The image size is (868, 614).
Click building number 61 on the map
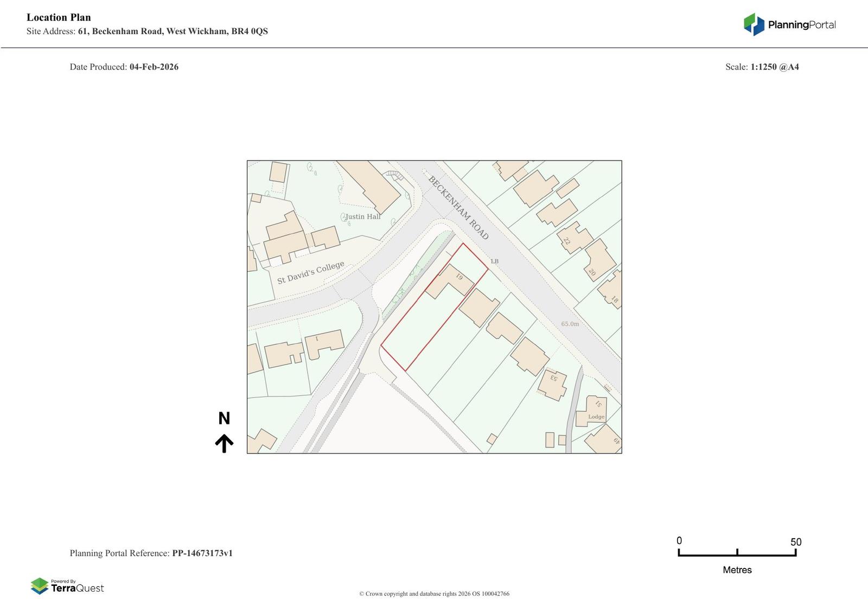pos(458,277)
